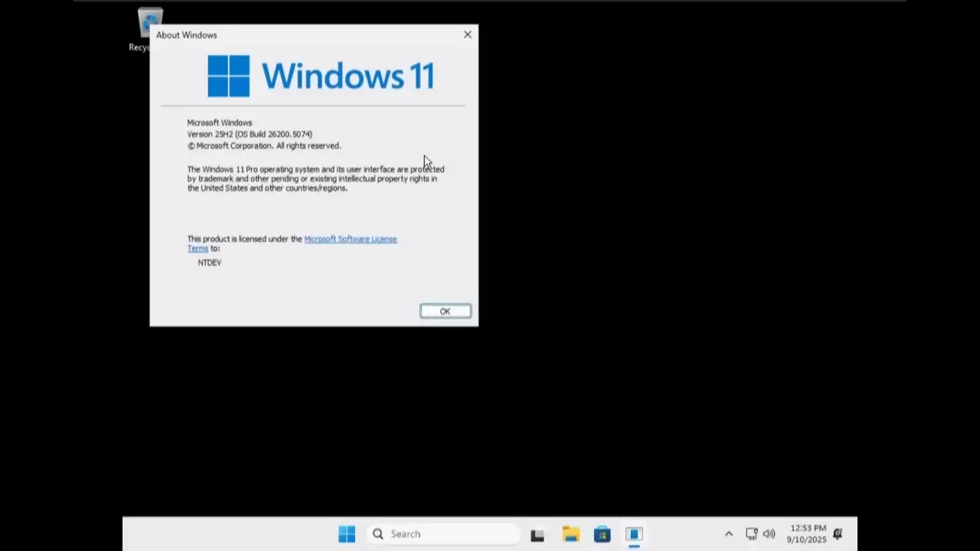The image size is (980, 551).
Task: Close the About Windows dialog
Action: click(x=467, y=34)
